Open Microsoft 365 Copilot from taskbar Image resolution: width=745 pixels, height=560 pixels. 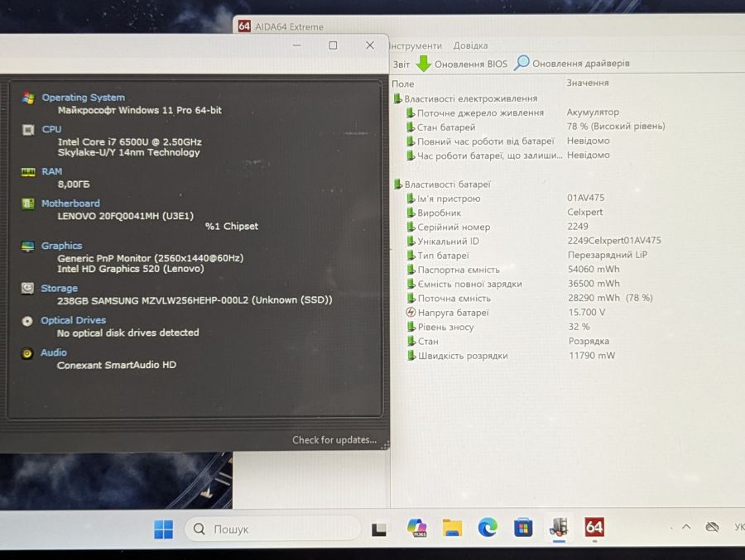(x=416, y=528)
